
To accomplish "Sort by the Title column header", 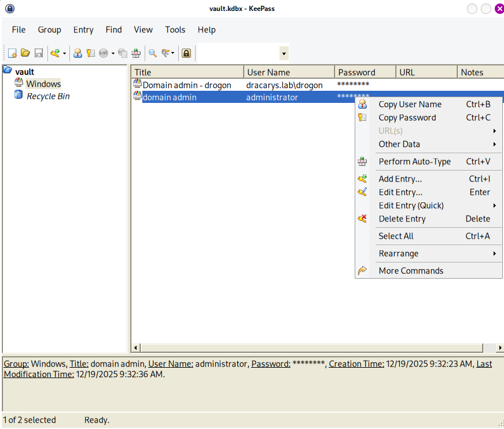I will coord(187,72).
